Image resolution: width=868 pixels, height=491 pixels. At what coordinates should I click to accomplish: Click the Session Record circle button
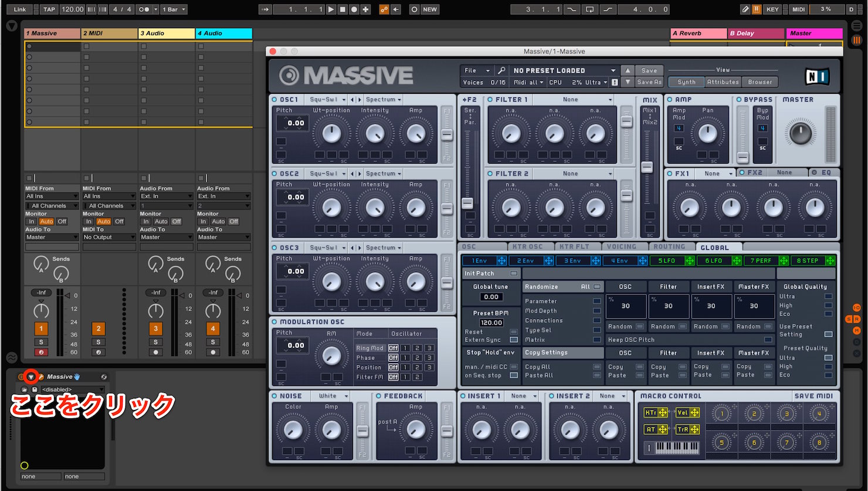414,9
